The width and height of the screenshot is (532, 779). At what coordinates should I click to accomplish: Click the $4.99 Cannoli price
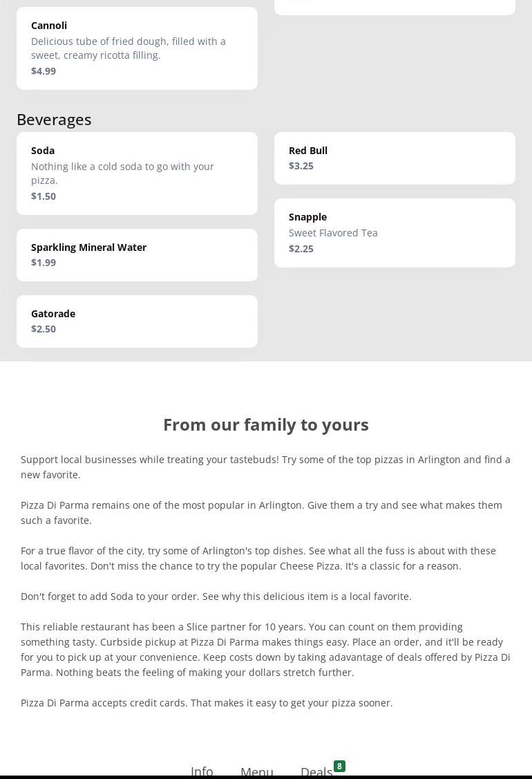tap(44, 71)
